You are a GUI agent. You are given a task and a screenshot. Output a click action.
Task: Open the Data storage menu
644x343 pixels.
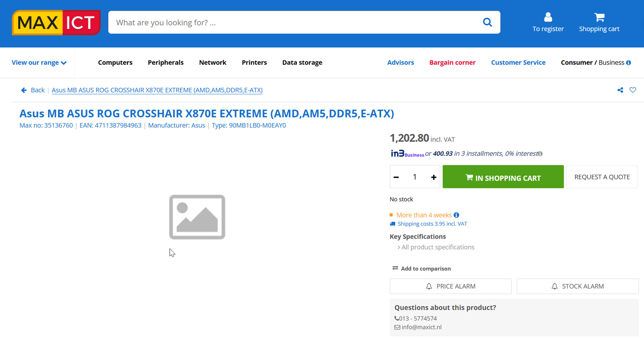[302, 63]
